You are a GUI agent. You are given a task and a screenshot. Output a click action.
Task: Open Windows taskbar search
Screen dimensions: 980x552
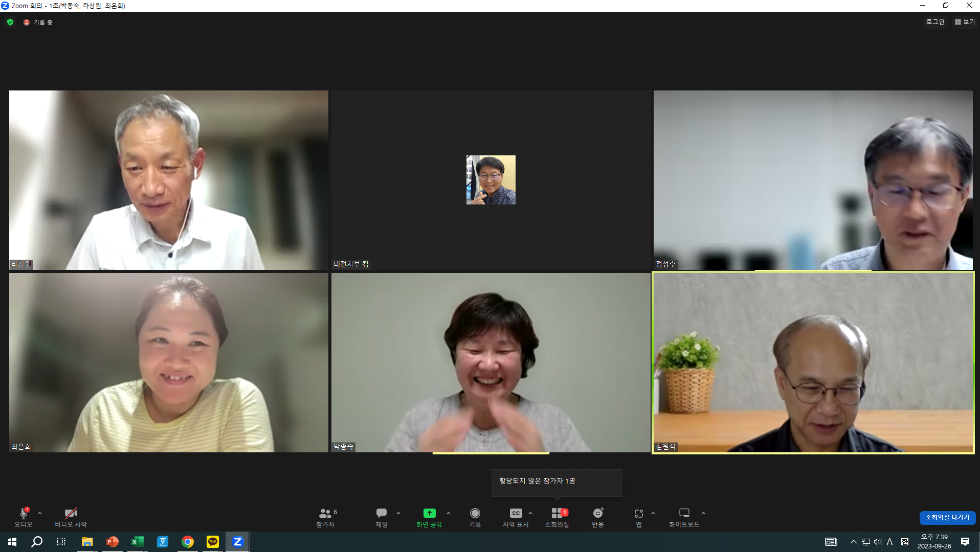pos(37,542)
